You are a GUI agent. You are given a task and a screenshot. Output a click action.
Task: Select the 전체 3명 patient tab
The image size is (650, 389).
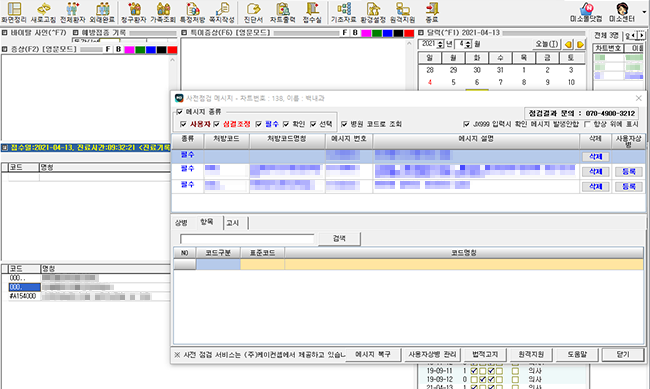point(606,35)
